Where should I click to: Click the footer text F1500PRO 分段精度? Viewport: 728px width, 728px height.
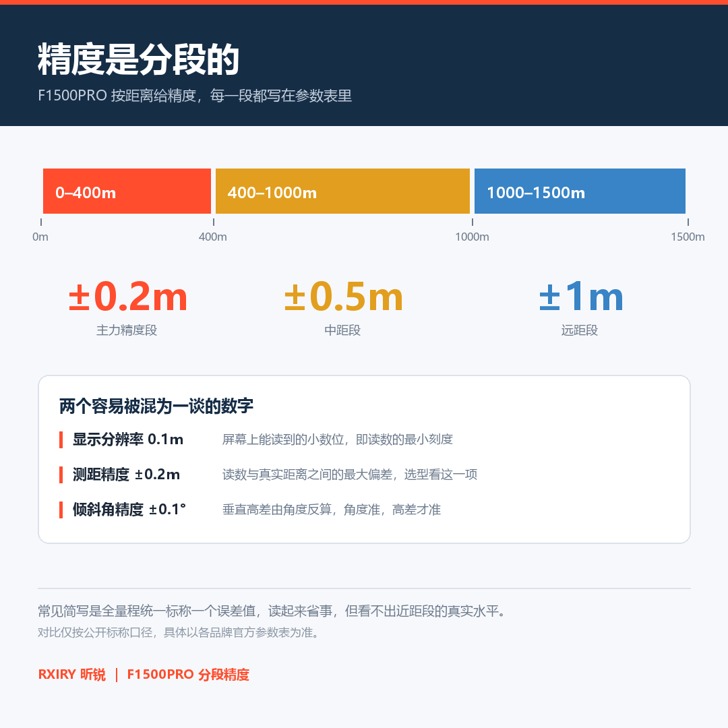pyautogui.click(x=188, y=674)
